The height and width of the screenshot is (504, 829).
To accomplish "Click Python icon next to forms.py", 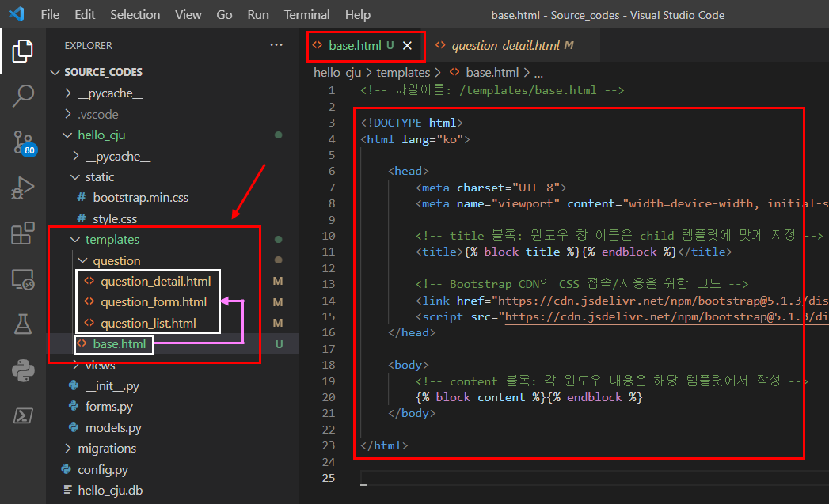I will pos(74,406).
